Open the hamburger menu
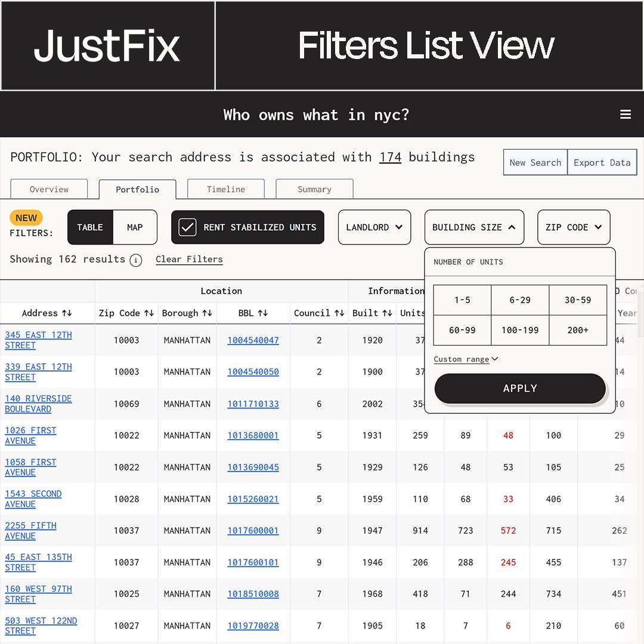644x644 pixels. tap(625, 114)
